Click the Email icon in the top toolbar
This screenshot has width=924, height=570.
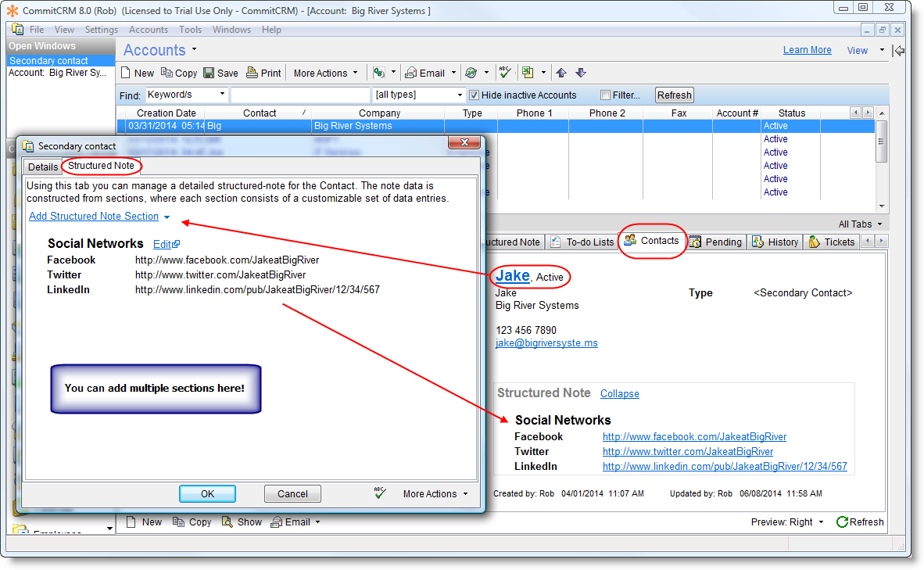(x=411, y=73)
